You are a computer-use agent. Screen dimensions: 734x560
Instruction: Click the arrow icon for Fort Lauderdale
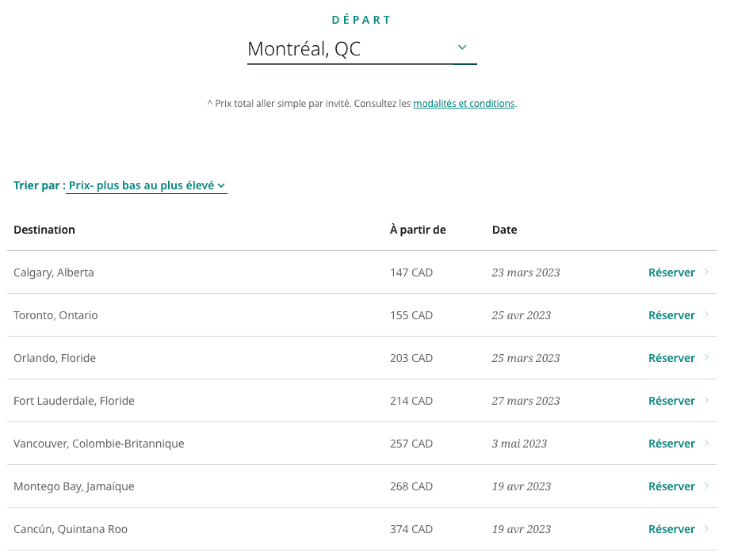click(706, 401)
